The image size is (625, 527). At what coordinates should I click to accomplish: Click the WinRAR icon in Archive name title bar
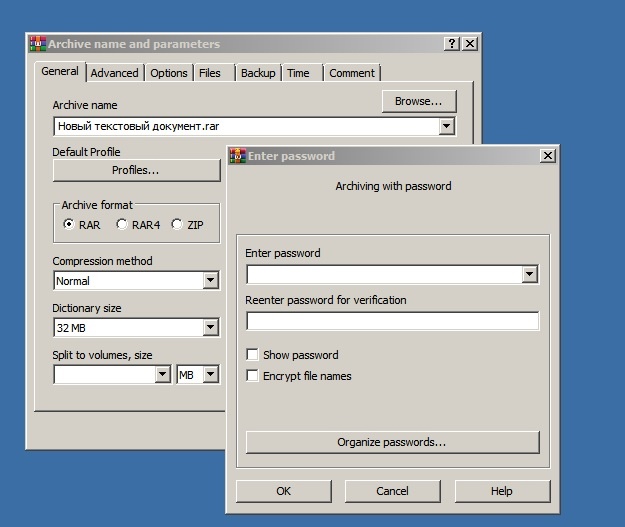point(38,43)
